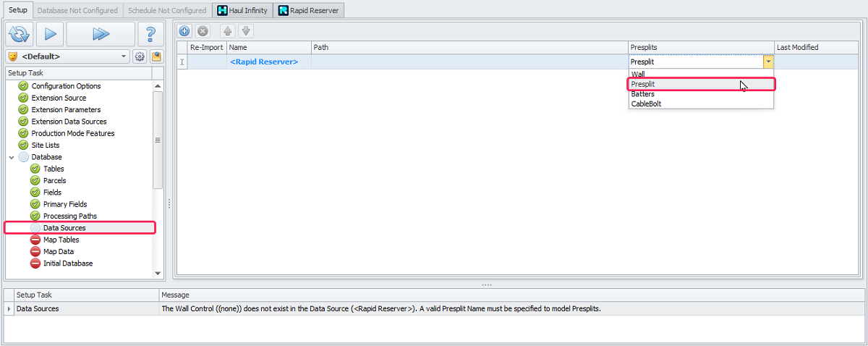868x346 pixels.
Task: Move data source down with arrow icon
Action: click(246, 31)
